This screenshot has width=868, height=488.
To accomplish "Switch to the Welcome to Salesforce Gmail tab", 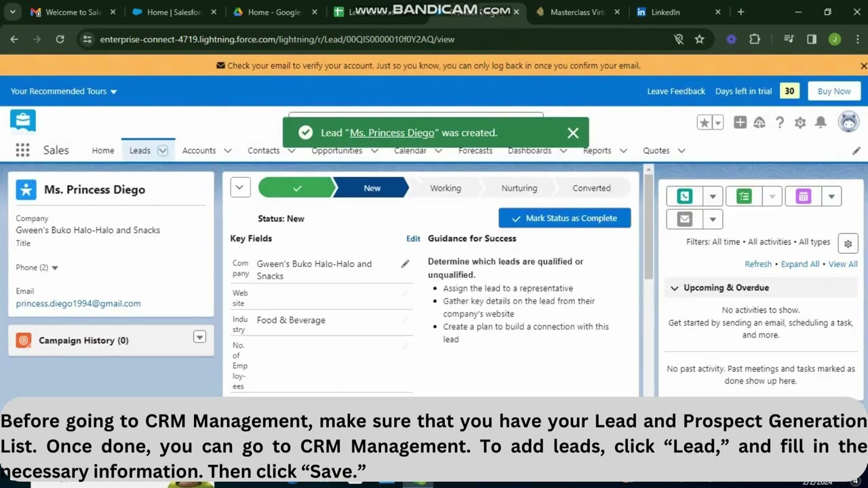I will coord(73,12).
